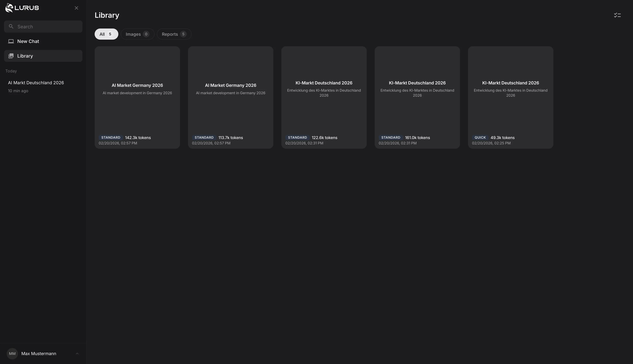
Task: Click the Lurus logo icon
Action: 9,8
